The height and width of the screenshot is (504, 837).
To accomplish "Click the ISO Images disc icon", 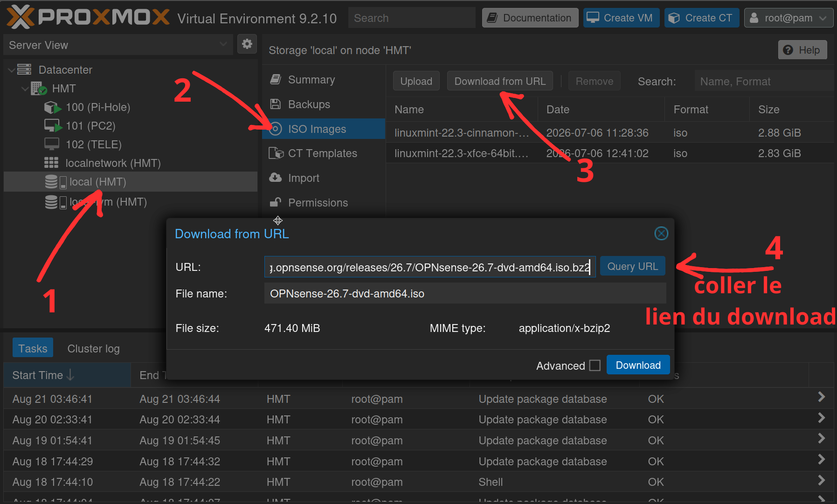I will (x=276, y=129).
